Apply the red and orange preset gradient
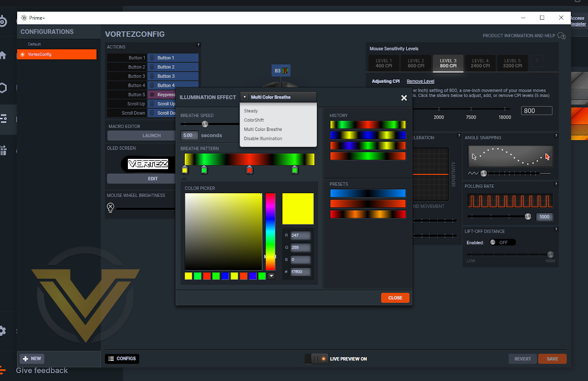 [x=368, y=214]
